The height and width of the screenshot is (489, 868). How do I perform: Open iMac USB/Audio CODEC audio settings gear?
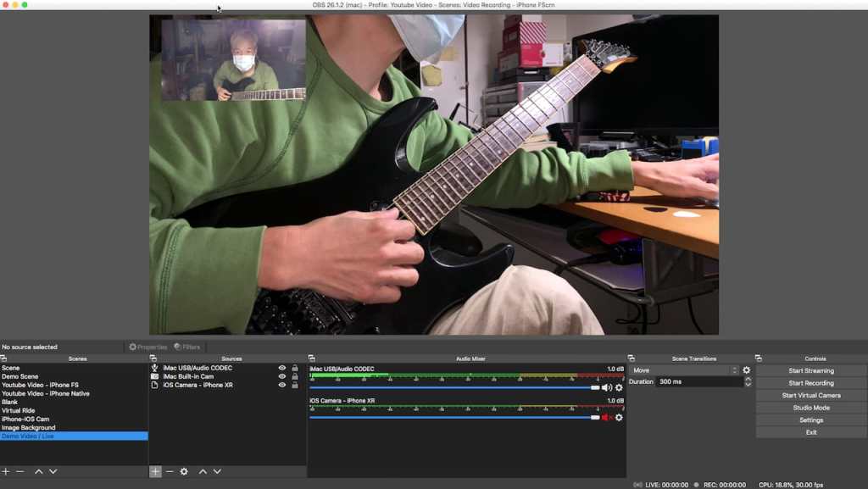tap(619, 387)
